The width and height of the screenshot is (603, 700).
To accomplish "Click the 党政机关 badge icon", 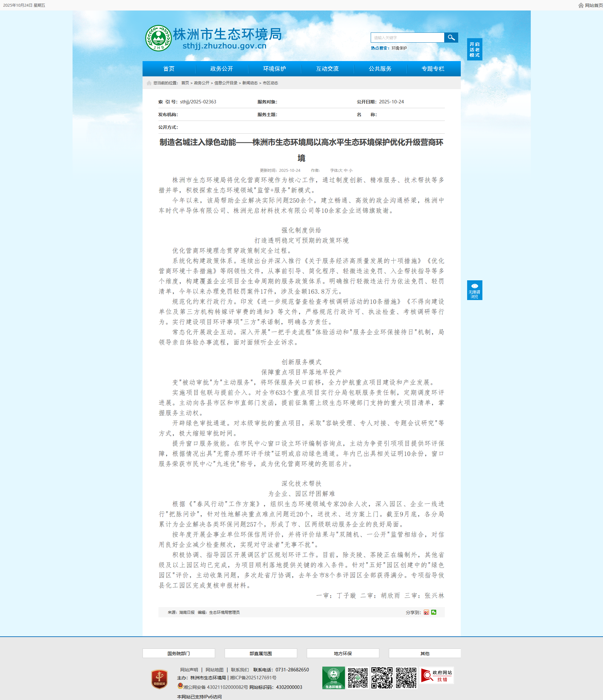I will [x=159, y=679].
